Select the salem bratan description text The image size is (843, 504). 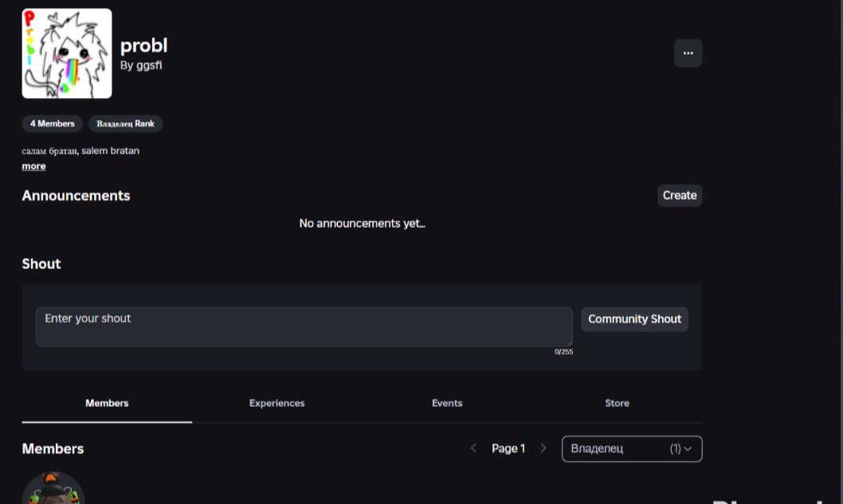point(80,151)
